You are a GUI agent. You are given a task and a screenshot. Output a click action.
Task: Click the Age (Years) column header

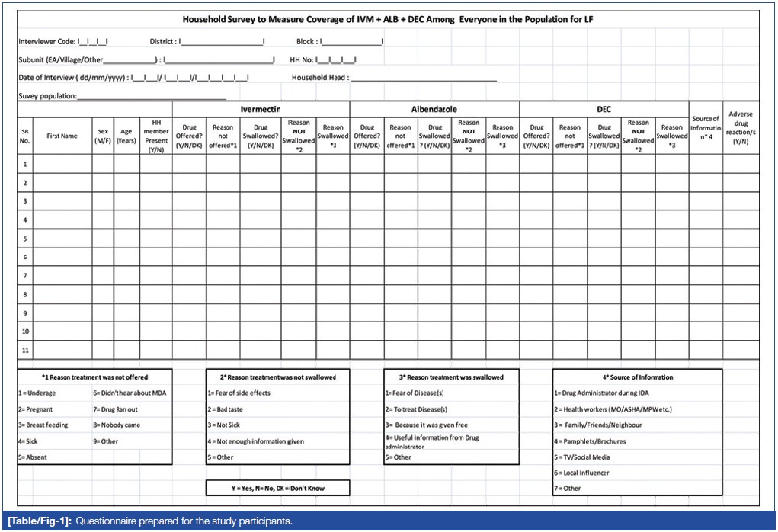pos(126,136)
